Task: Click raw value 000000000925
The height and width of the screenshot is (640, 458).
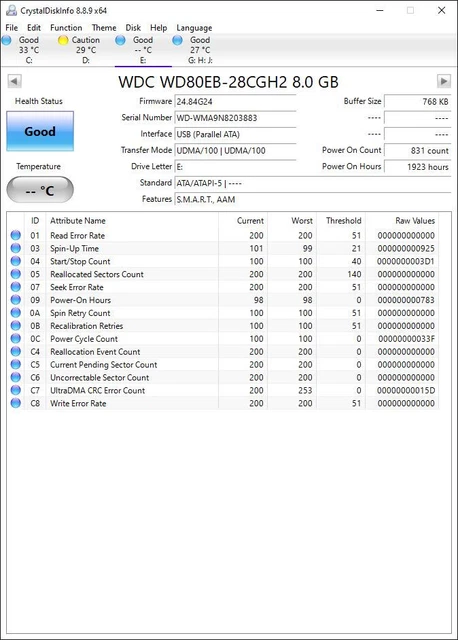Action: [x=406, y=249]
